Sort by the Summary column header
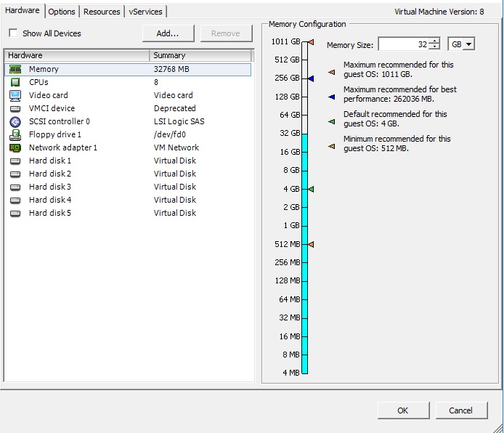 click(x=200, y=55)
